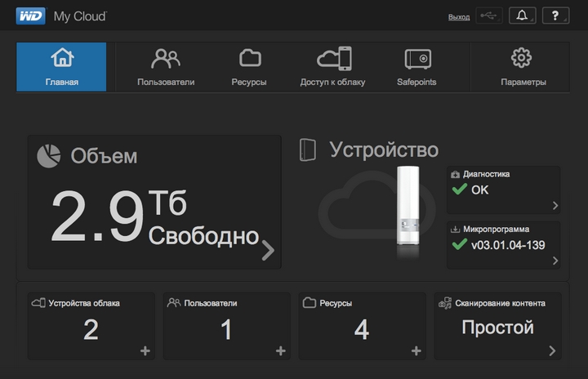Click the Диагностика medical kit icon
The image size is (588, 379).
click(x=455, y=174)
